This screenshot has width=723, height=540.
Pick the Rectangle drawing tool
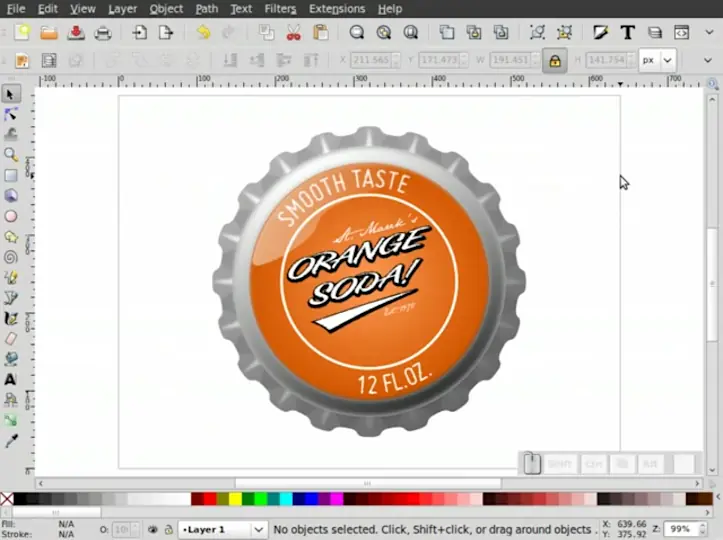click(x=11, y=176)
